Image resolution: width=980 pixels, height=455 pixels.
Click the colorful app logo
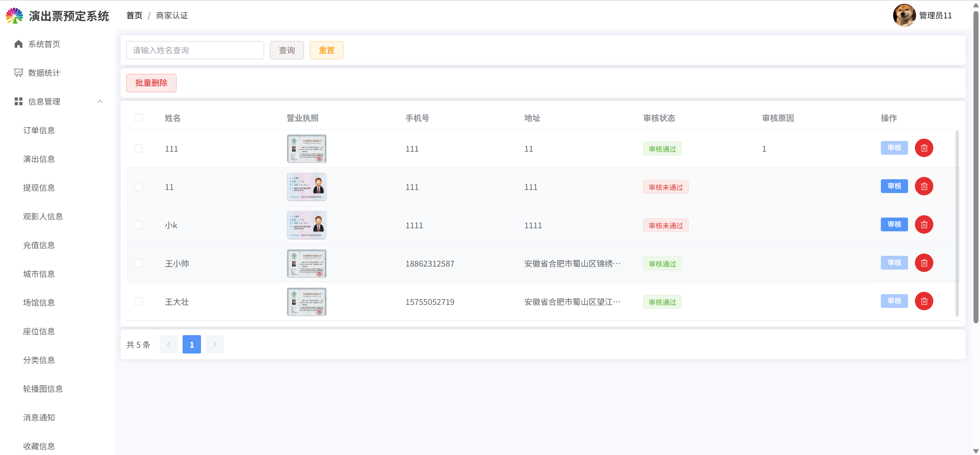(x=15, y=16)
